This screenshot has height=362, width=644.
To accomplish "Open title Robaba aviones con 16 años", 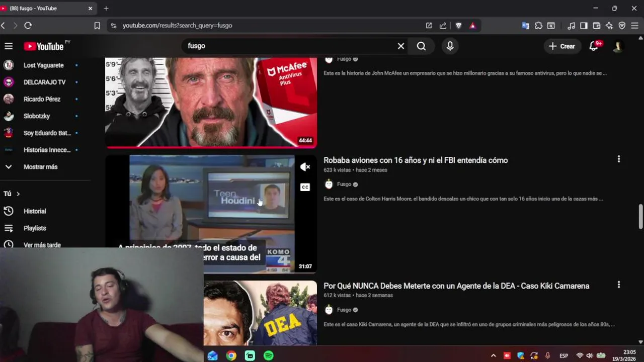I will pyautogui.click(x=416, y=160).
